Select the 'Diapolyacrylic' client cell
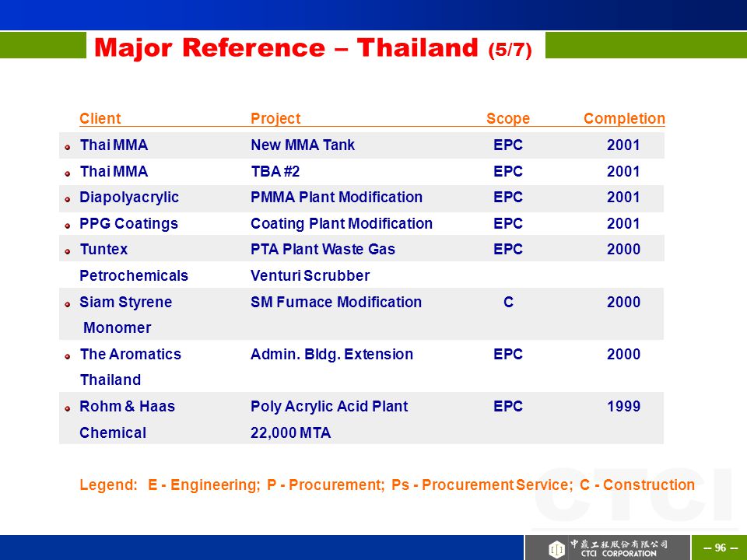The width and height of the screenshot is (747, 560). 129,197
